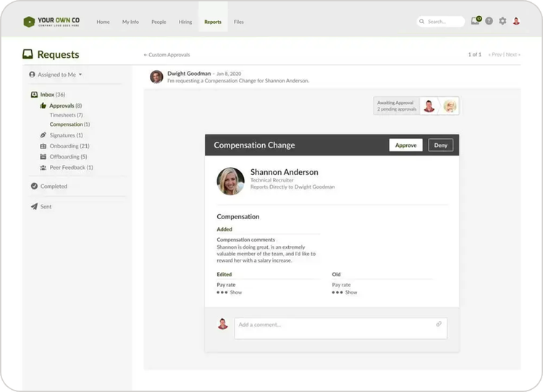Image resolution: width=543 pixels, height=392 pixels.
Task: Click Reports Directly to Dwight Goodman text
Action: tap(292, 187)
